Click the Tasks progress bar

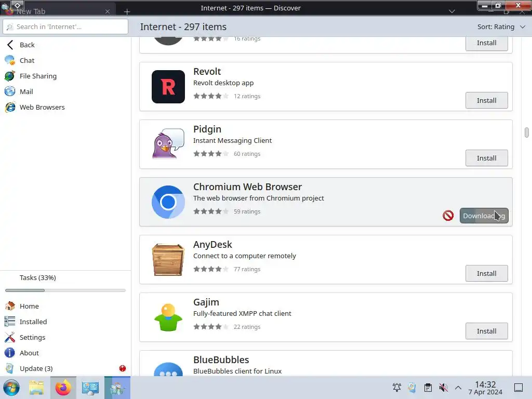(65, 290)
